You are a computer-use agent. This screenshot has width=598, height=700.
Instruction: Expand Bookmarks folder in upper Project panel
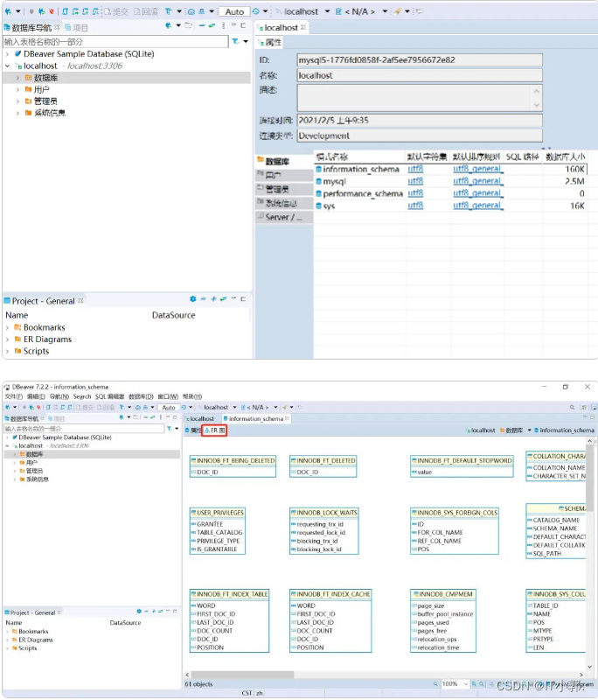[x=7, y=327]
